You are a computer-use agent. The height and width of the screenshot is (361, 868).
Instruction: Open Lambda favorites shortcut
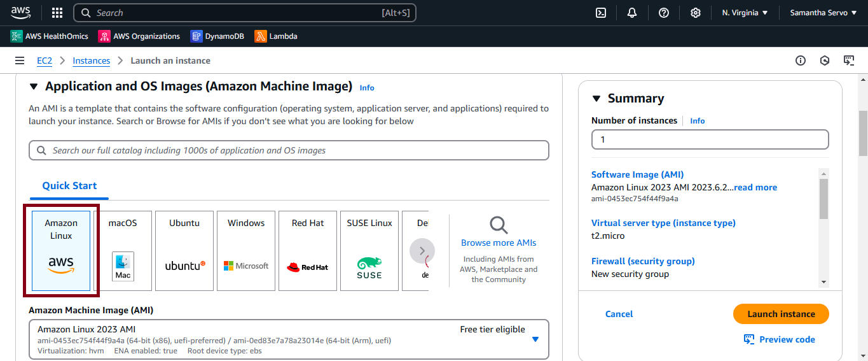[276, 36]
